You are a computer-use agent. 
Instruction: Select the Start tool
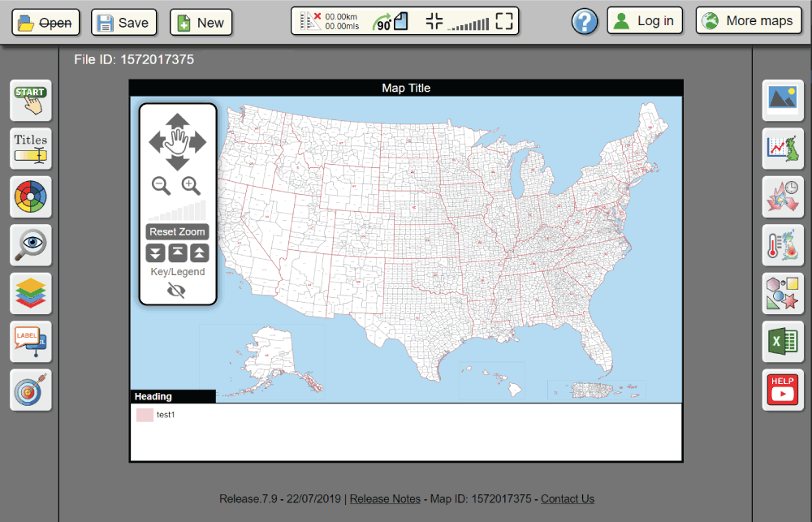(30, 100)
